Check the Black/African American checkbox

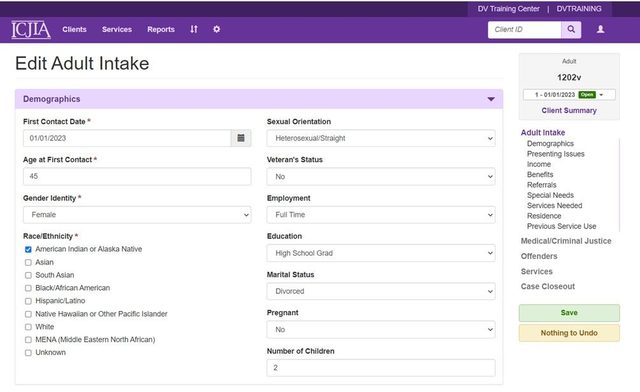point(28,288)
